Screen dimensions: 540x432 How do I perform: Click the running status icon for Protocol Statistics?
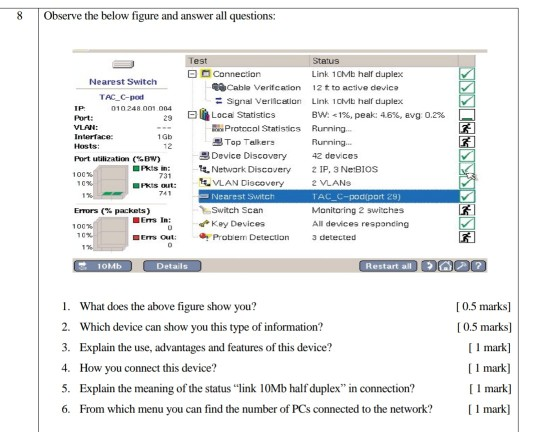click(x=467, y=128)
